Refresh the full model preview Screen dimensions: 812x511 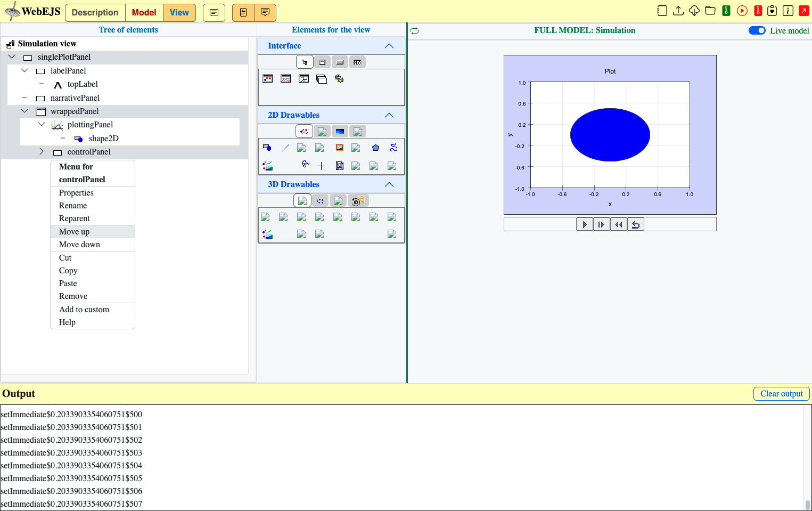[415, 31]
